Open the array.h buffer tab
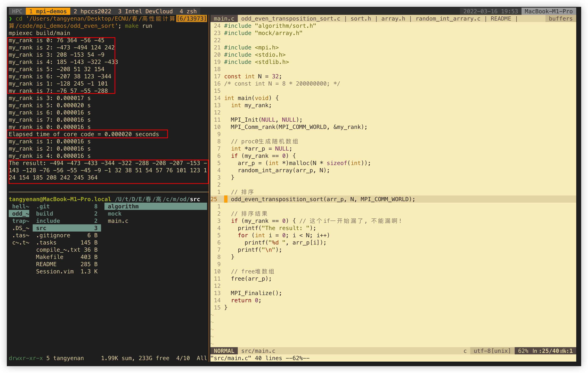 tap(393, 19)
